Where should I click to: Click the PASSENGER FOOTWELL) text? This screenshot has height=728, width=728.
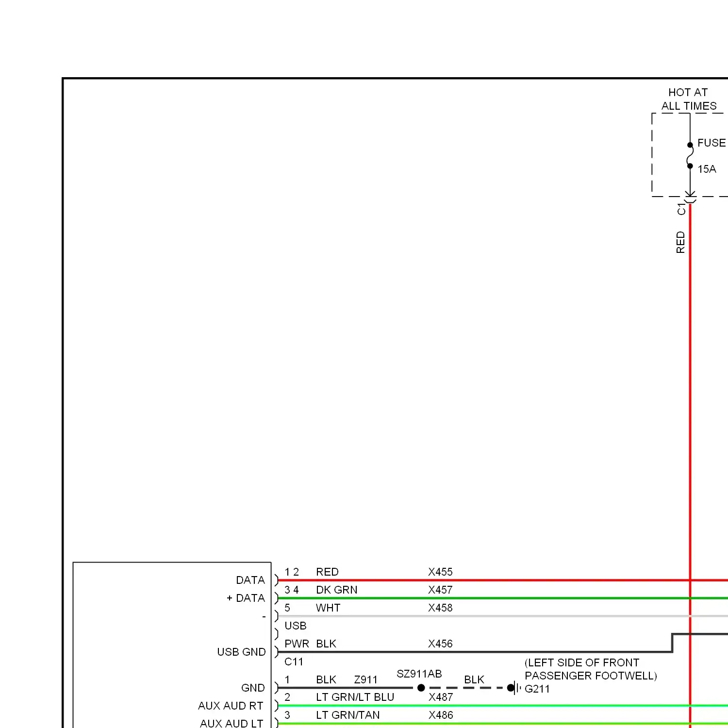pyautogui.click(x=591, y=676)
